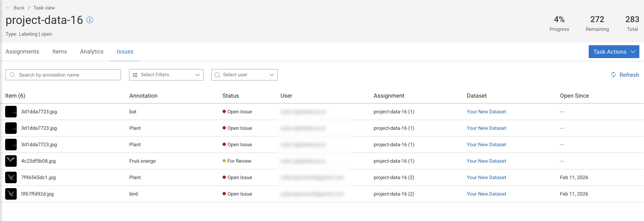
Task: Click the Item (6) column header
Action: (x=15, y=96)
